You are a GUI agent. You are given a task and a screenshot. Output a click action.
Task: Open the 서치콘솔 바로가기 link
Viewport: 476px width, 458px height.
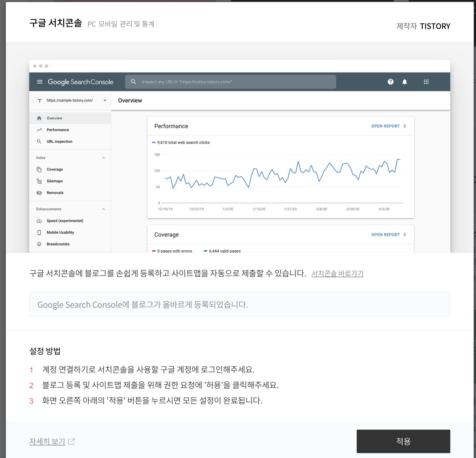(337, 273)
